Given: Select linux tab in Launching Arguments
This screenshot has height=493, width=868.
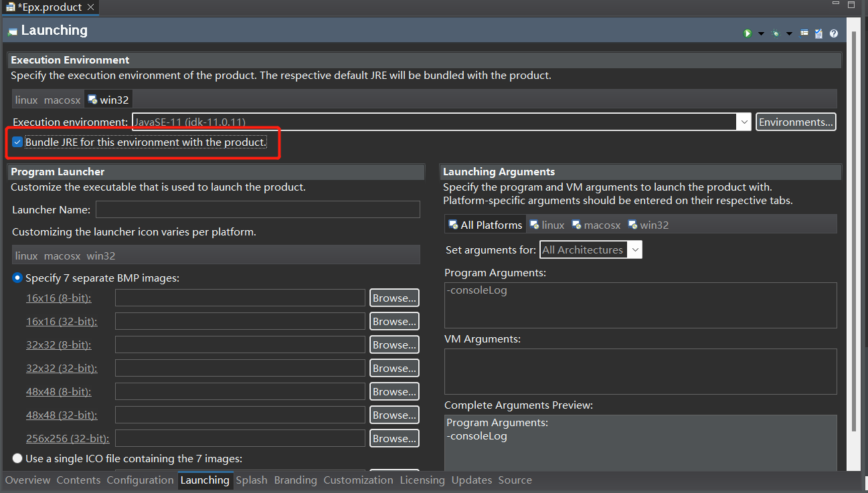Looking at the screenshot, I should pyautogui.click(x=547, y=225).
